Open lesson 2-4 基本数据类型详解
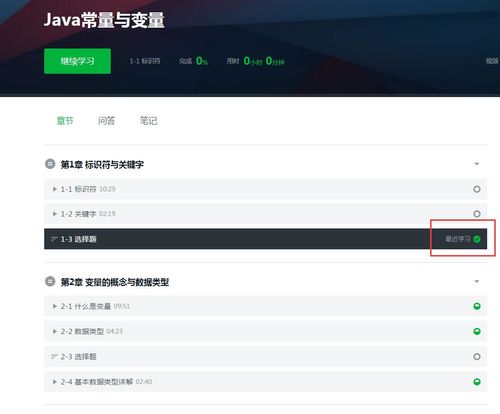This screenshot has height=414, width=500. pos(266,382)
